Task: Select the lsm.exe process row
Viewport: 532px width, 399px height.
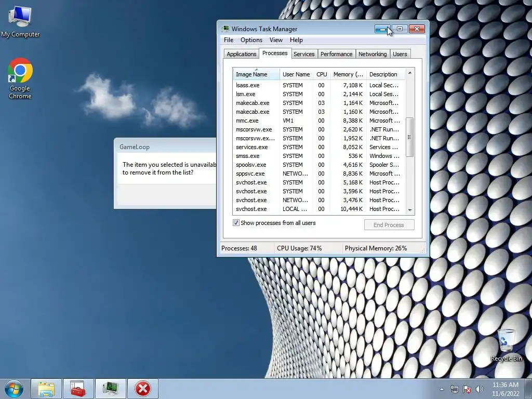Action: click(319, 94)
